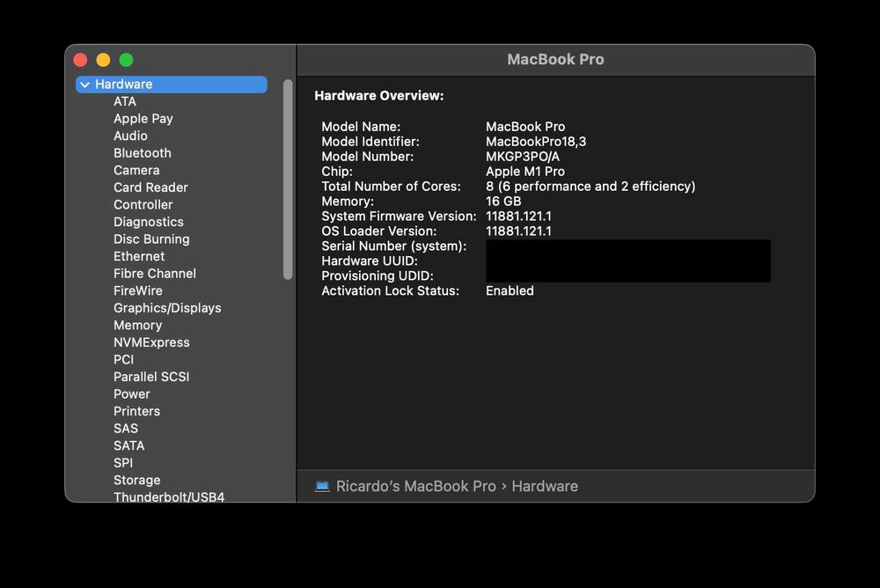The width and height of the screenshot is (880, 588).
Task: Click the Model Identifier value text
Action: point(536,142)
